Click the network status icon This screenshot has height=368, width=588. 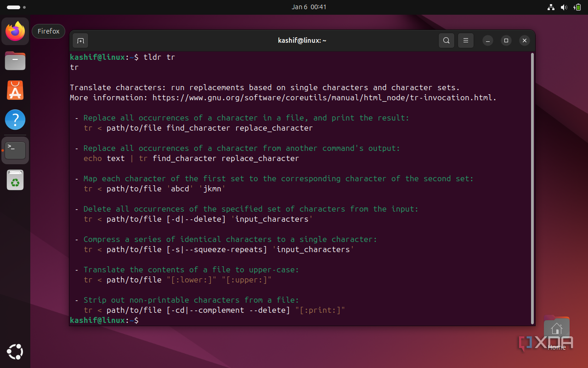pos(551,7)
